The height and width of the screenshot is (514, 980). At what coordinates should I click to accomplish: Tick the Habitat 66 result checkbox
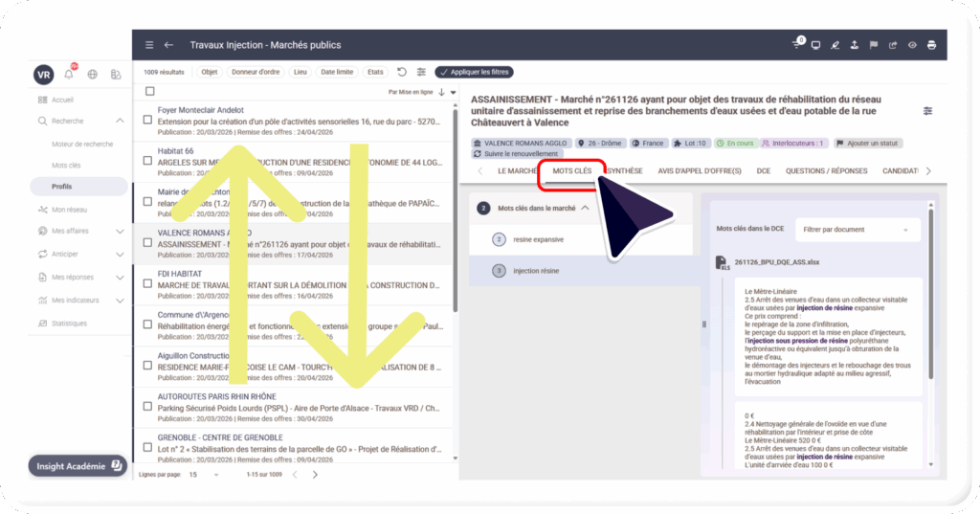point(147,162)
